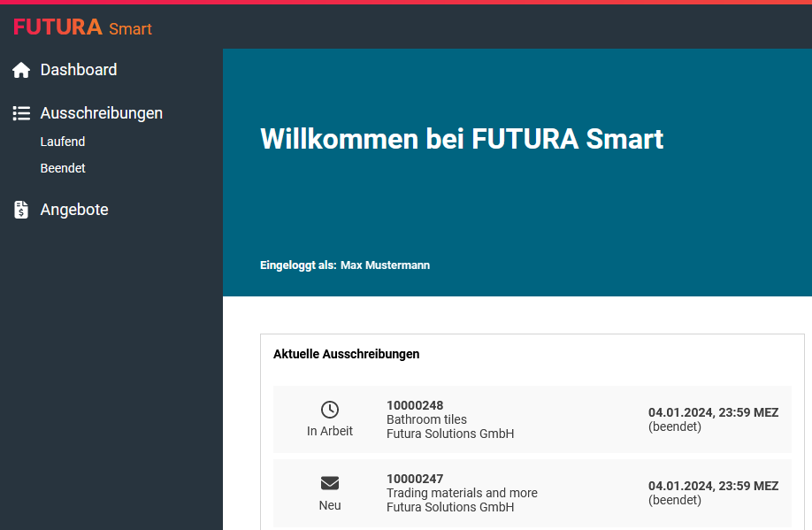Go to the Angebote section
The width and height of the screenshot is (812, 530).
74,210
